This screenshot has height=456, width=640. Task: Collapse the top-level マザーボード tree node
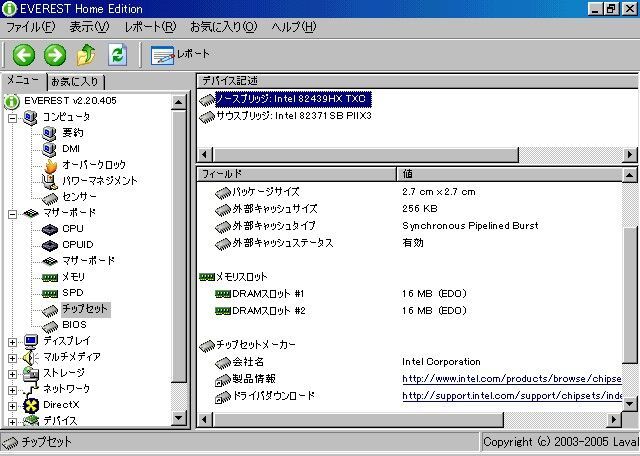12,214
